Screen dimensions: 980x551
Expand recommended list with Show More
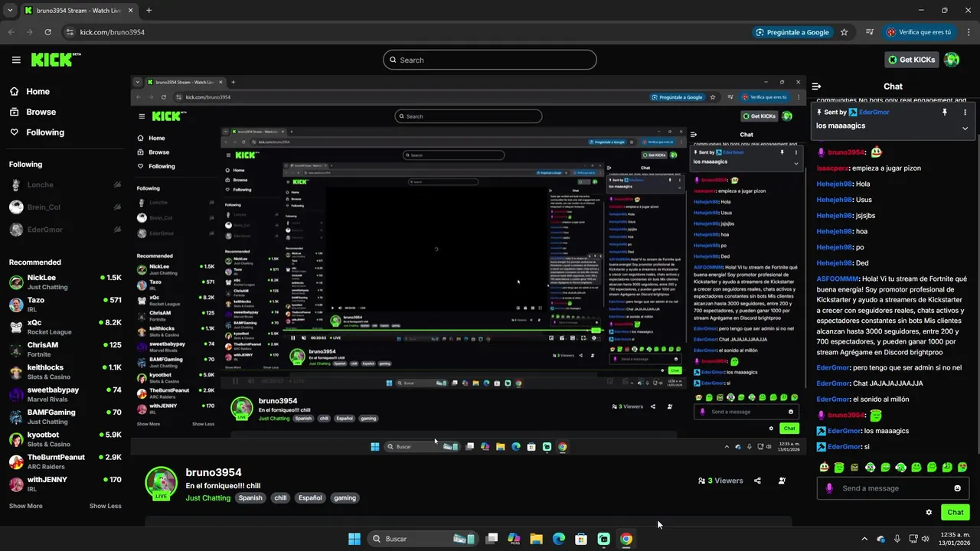[x=25, y=506]
